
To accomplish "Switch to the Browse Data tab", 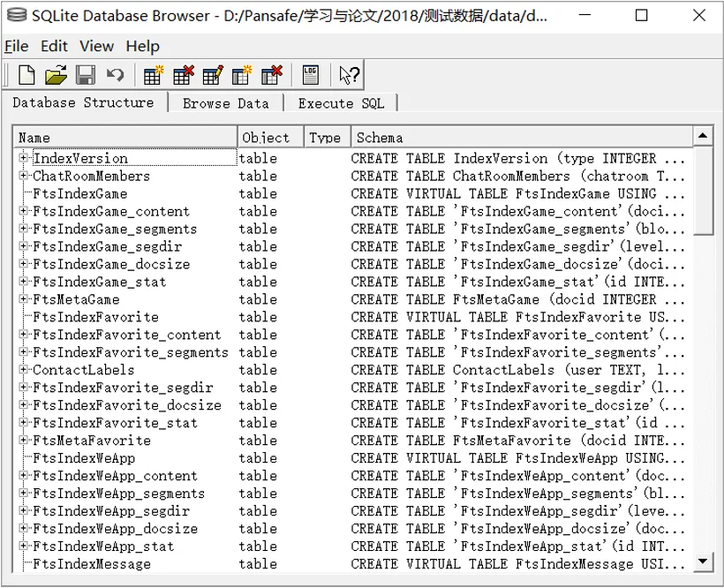I will coord(226,103).
